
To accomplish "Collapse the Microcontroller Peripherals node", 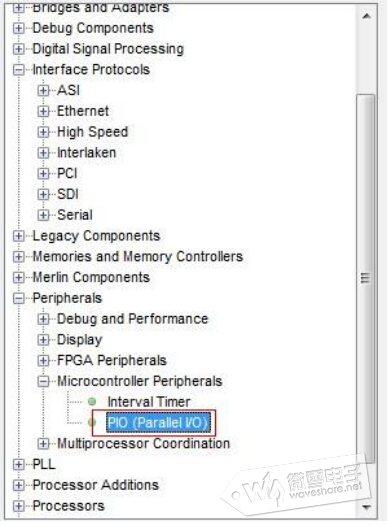I will coord(43,381).
